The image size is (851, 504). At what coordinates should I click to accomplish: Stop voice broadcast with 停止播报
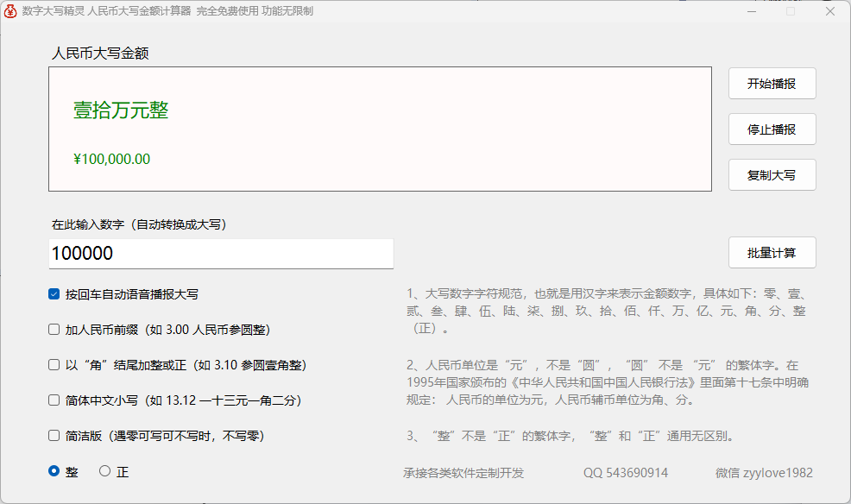772,129
